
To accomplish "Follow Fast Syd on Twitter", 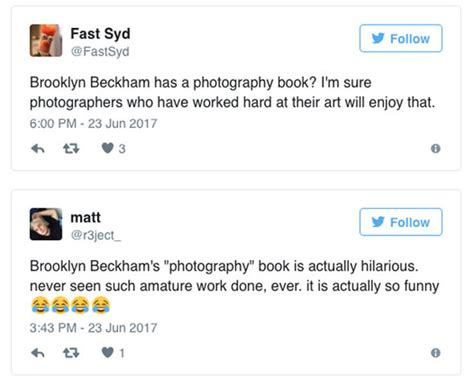I will pos(401,38).
